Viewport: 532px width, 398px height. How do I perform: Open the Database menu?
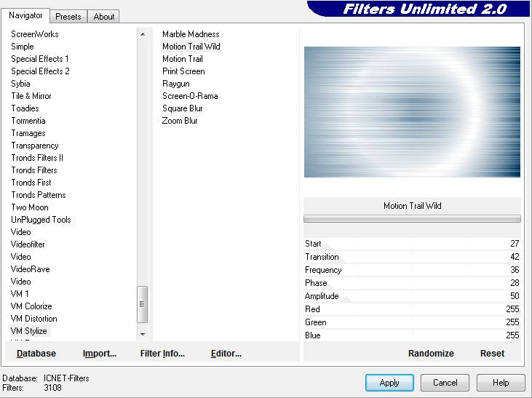coord(36,353)
